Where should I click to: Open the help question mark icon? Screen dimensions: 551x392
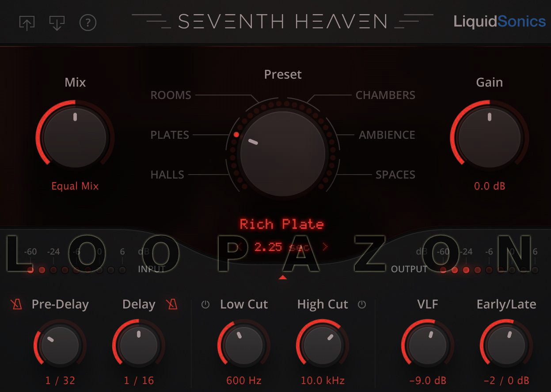tap(87, 23)
